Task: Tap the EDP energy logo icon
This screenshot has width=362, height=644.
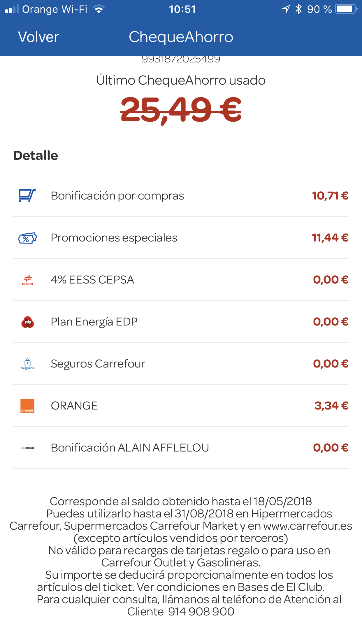Action: pos(27,322)
